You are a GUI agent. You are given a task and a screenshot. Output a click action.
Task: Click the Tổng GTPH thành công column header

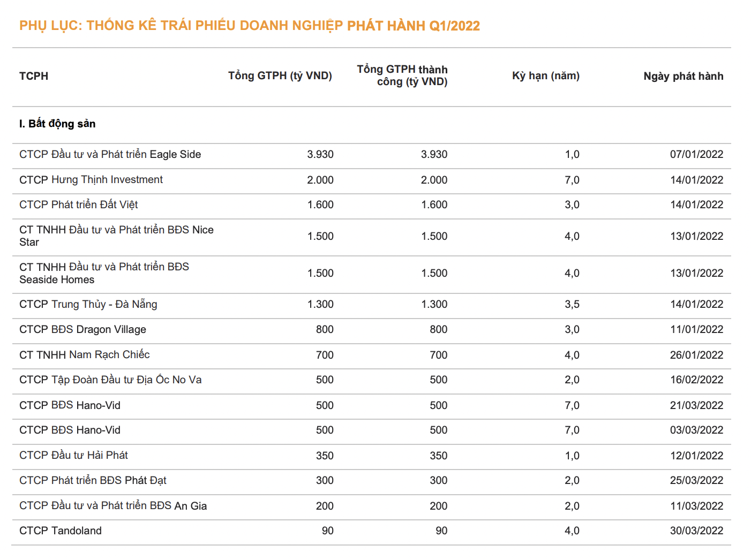pos(402,75)
